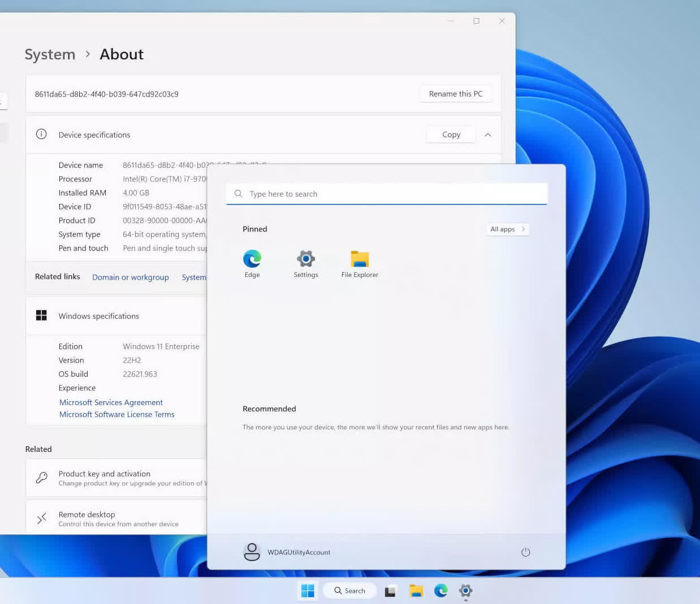Click the power button in Start menu
700x604 pixels.
(x=525, y=552)
